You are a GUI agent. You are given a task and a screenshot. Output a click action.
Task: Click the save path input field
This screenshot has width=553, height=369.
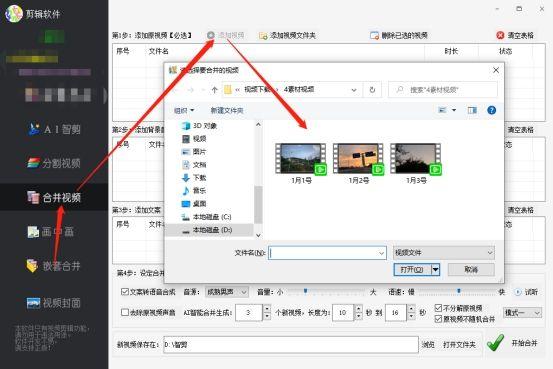tap(291, 345)
